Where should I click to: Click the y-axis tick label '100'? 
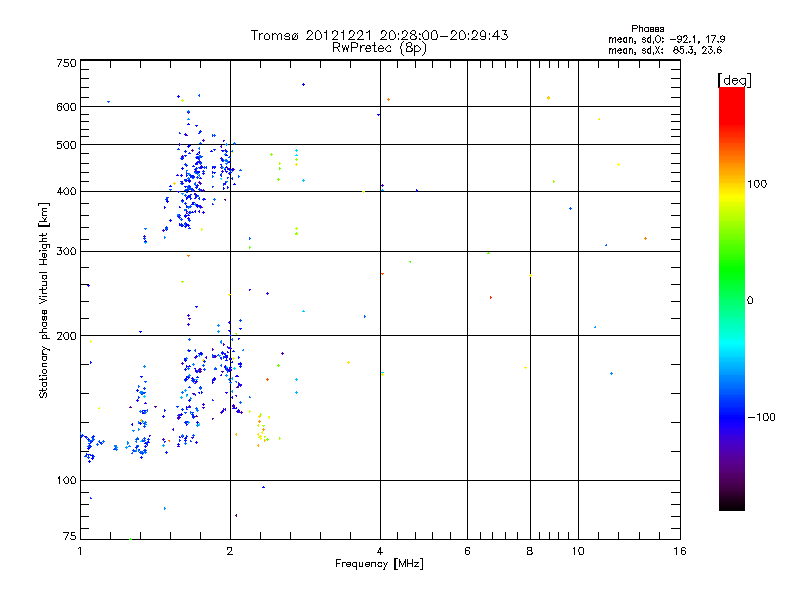(66, 480)
